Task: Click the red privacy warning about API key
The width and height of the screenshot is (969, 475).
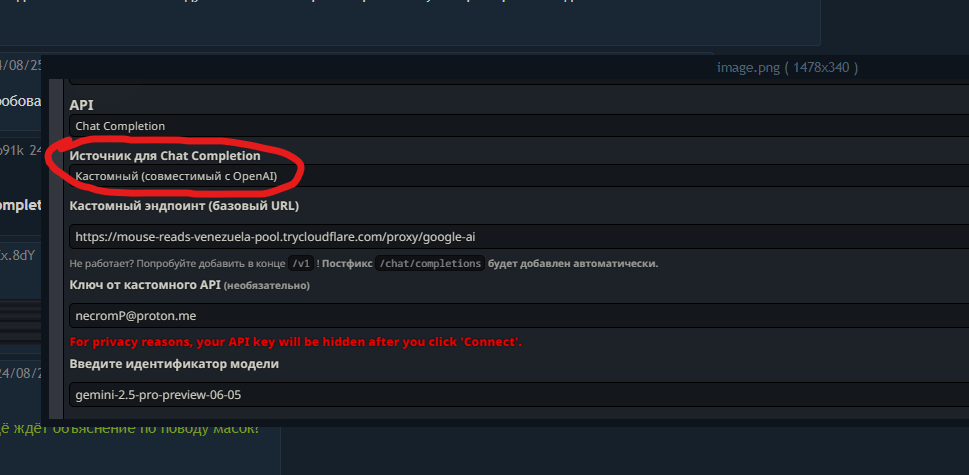Action: click(x=295, y=342)
